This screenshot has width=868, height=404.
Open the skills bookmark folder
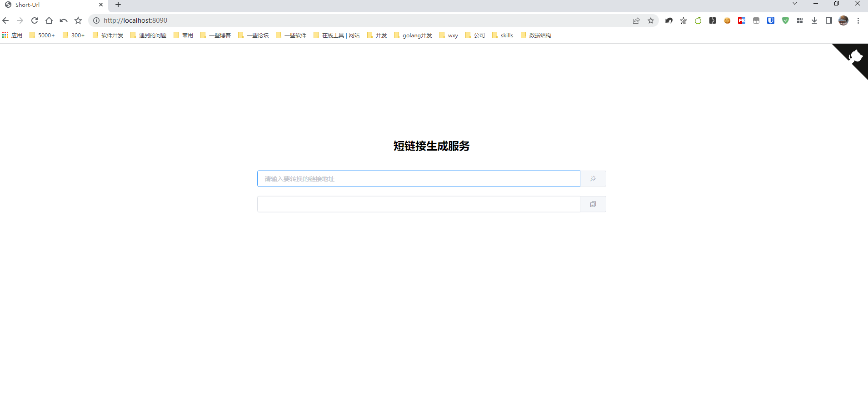pos(503,35)
